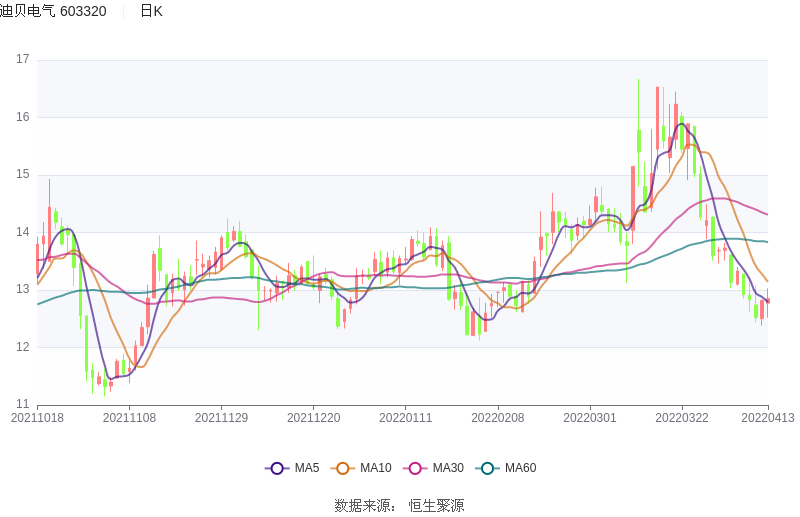Click the 20220111 x-axis date label
Screen dimensions: 800x517
pyautogui.click(x=405, y=418)
